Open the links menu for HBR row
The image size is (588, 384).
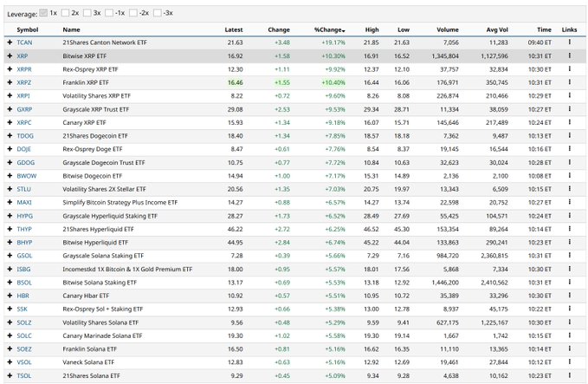tap(569, 296)
